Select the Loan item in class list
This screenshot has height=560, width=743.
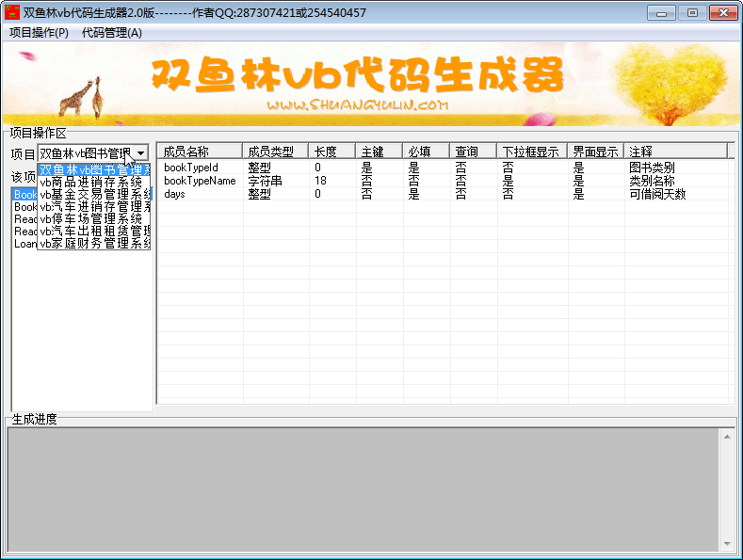[x=25, y=244]
